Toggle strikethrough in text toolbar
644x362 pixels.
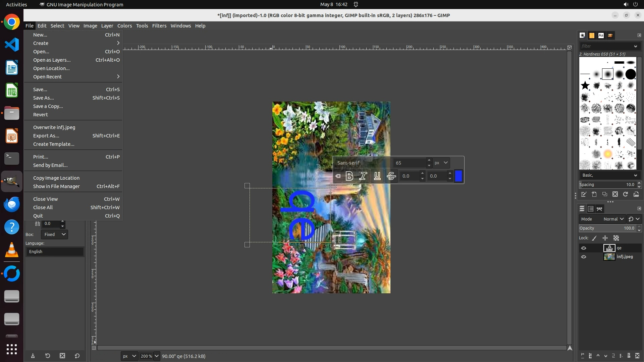point(391,176)
